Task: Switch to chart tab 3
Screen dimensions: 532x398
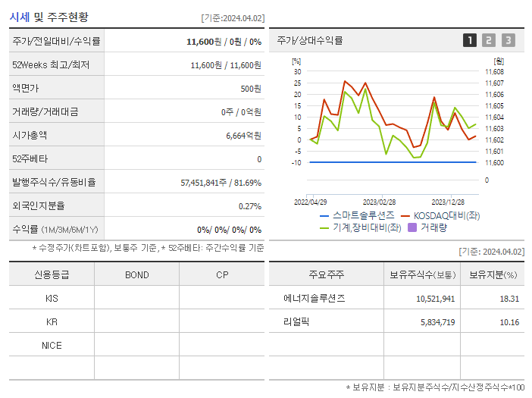Action: pos(509,40)
